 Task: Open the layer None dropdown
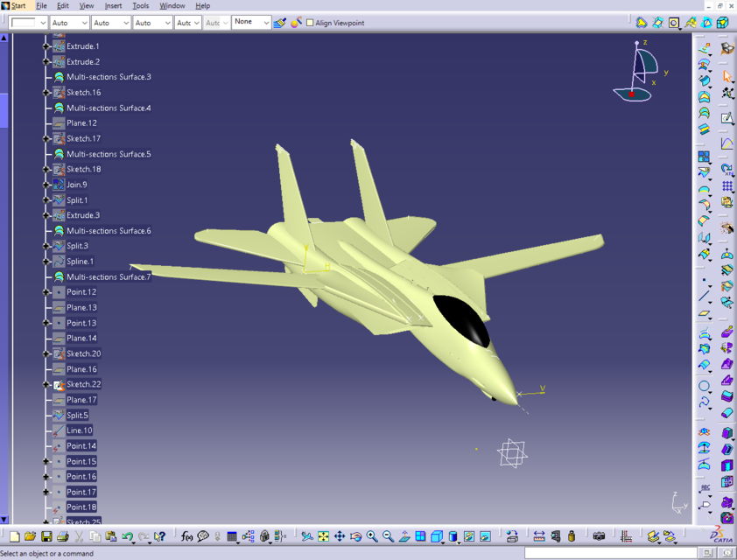point(254,23)
